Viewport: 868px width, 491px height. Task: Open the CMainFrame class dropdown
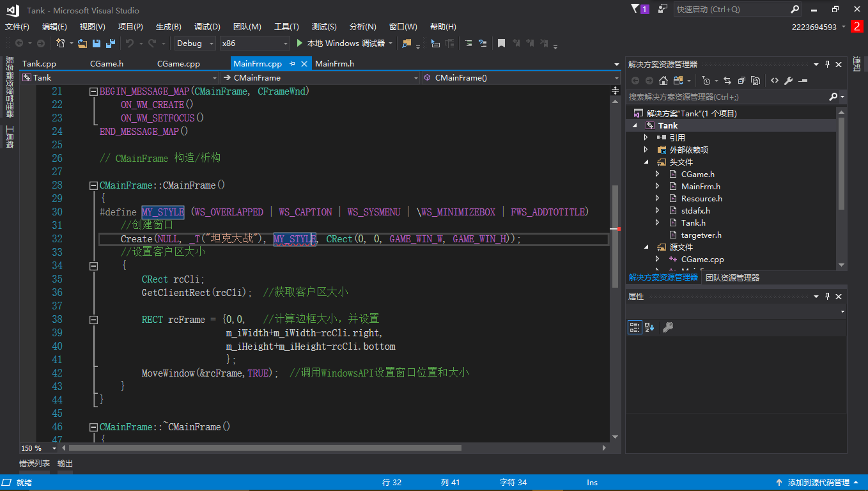click(x=320, y=77)
